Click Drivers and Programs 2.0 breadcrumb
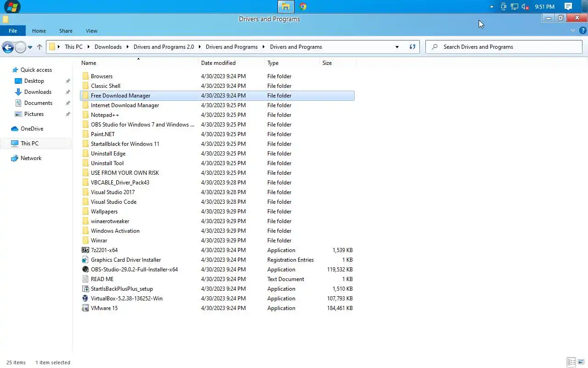588x368 pixels. [x=164, y=47]
